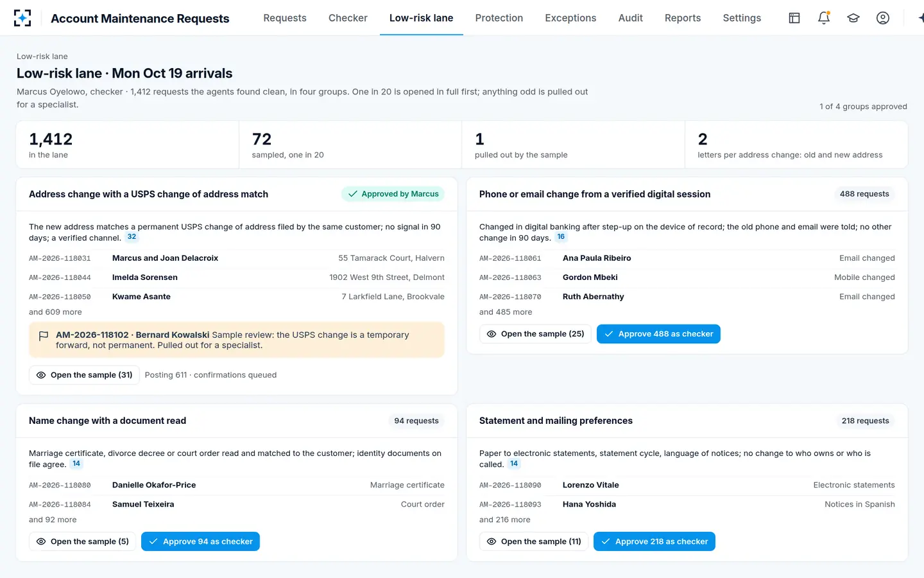This screenshot has height=578, width=924.
Task: Click "and 609 more"
Action: point(55,312)
